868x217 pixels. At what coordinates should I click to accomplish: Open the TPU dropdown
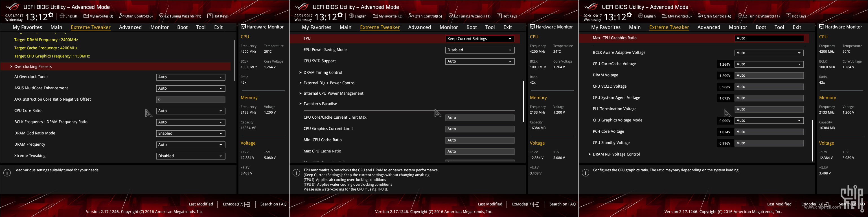479,39
